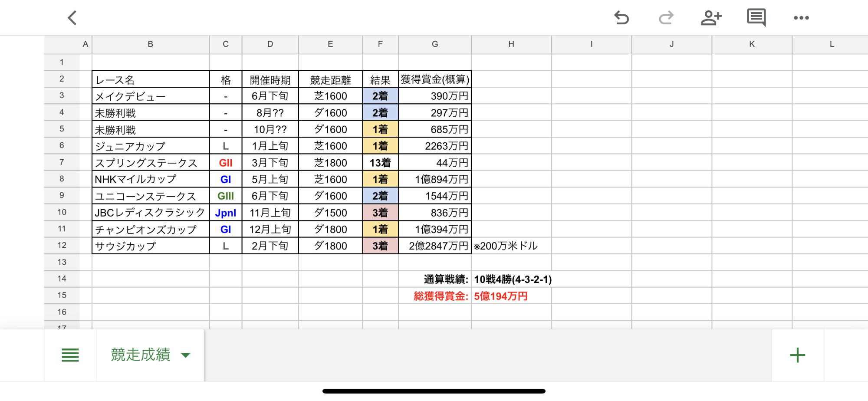
Task: Select the ユニコーンステークス cell
Action: [151, 196]
